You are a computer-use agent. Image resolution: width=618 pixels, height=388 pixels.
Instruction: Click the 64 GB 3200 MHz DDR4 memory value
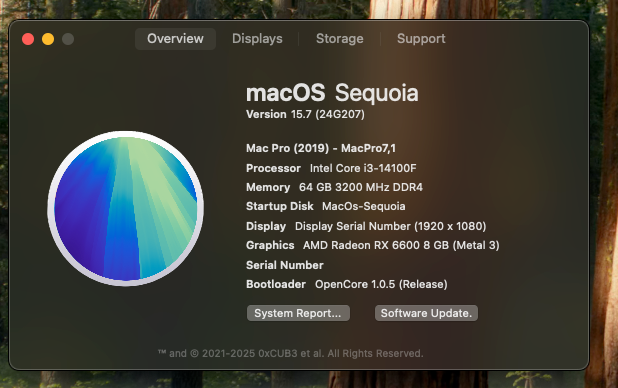[361, 187]
